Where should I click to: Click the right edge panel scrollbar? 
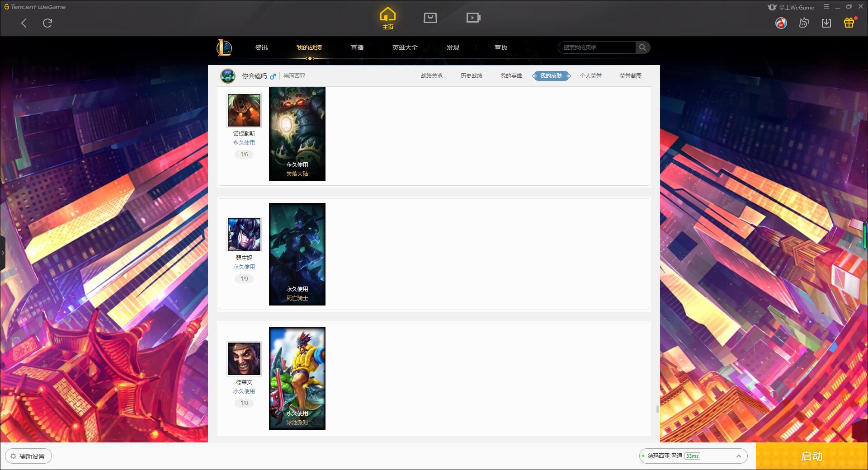coord(865,235)
